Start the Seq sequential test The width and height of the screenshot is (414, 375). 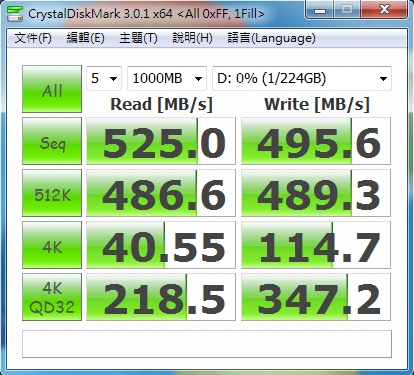pyautogui.click(x=52, y=141)
